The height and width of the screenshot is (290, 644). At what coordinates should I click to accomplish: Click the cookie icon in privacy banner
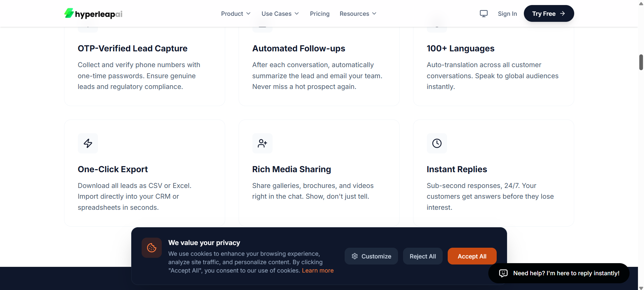[x=152, y=248]
